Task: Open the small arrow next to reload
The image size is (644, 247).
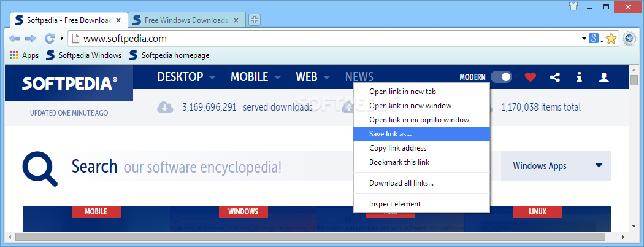Action: (x=61, y=39)
